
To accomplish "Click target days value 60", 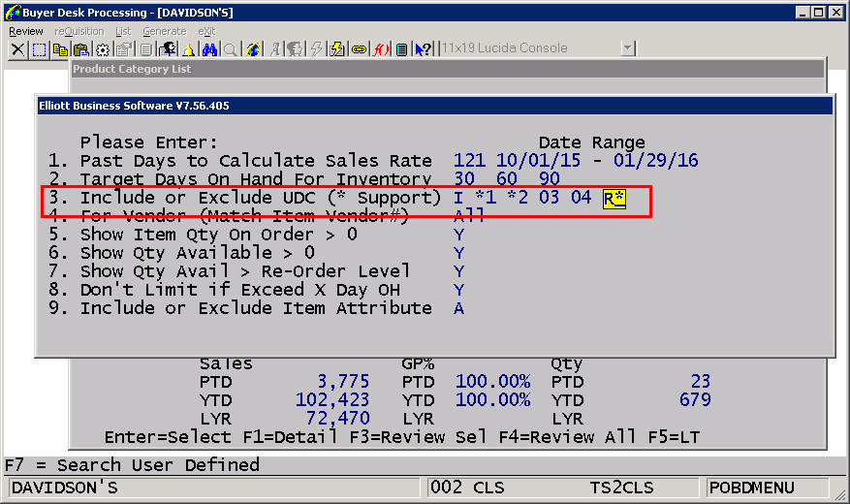I will 506,179.
